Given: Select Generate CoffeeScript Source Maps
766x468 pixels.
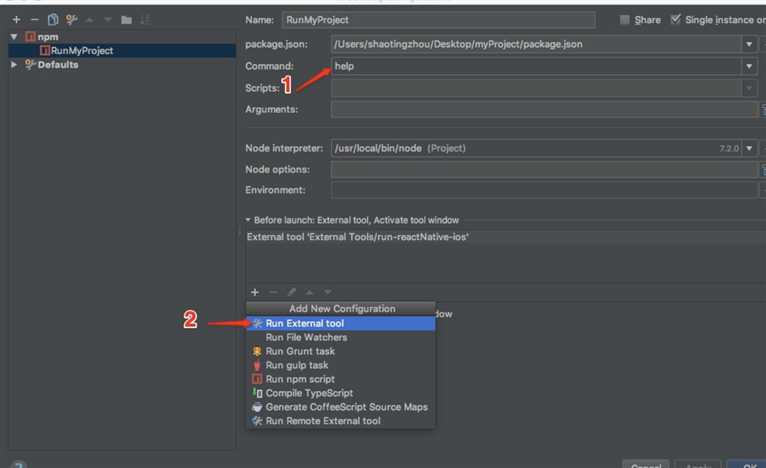Looking at the screenshot, I should (346, 407).
